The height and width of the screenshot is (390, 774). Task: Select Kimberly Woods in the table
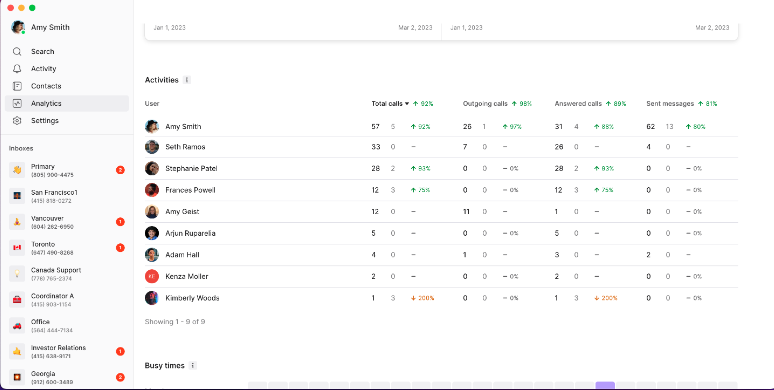(192, 298)
